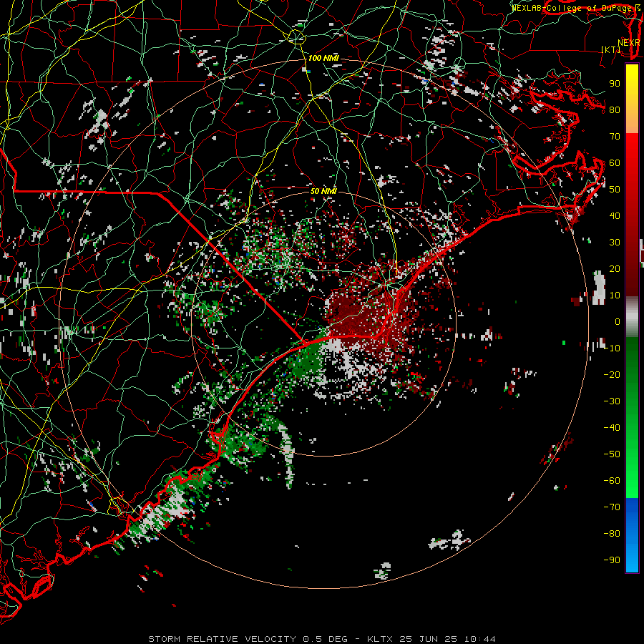Viewport: 644px width, 644px height.
Task: Select the 60 value on velocity scale
Action: [615, 163]
